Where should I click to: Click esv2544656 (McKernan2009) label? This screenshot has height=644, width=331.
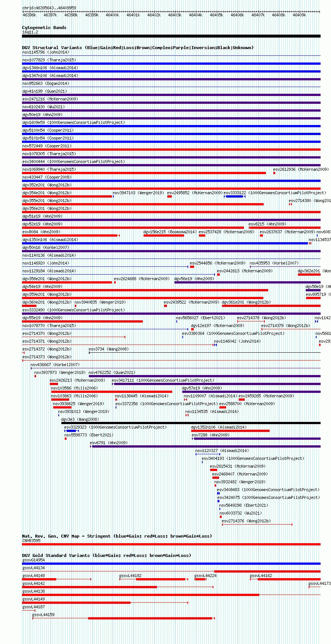218,263
